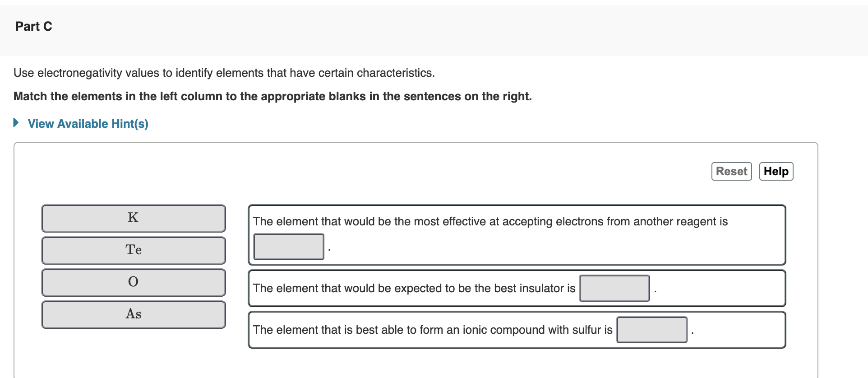
Task: Select the As element tile
Action: [x=133, y=314]
